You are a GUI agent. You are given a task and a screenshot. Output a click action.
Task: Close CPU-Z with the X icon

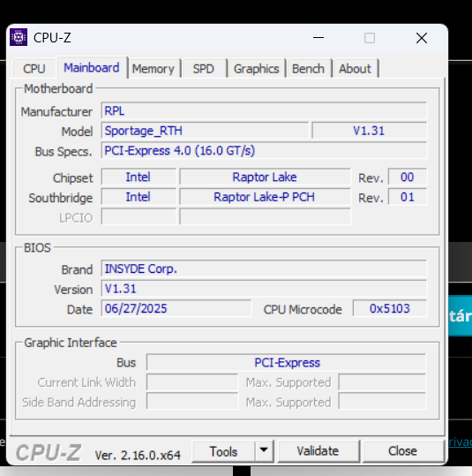(422, 38)
